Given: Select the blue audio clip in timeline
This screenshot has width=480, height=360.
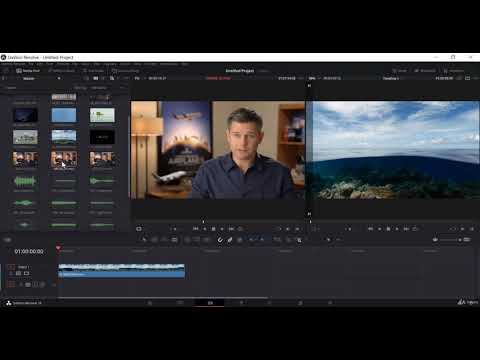Looking at the screenshot, I should click(122, 274).
